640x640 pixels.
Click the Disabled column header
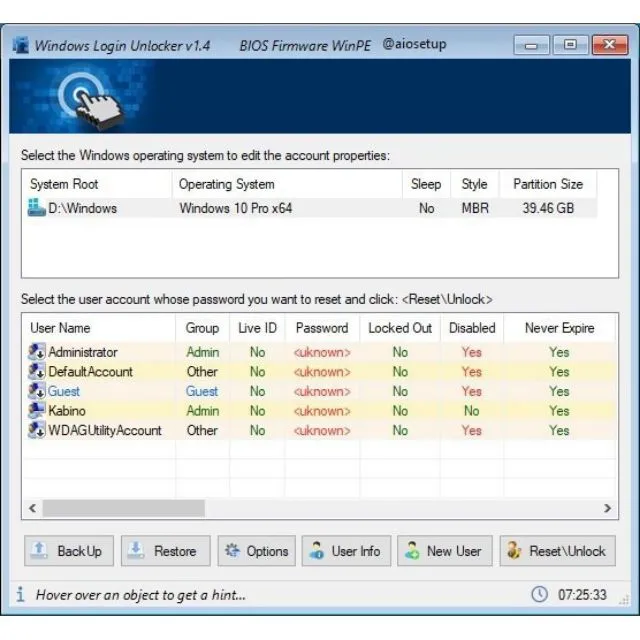472,328
